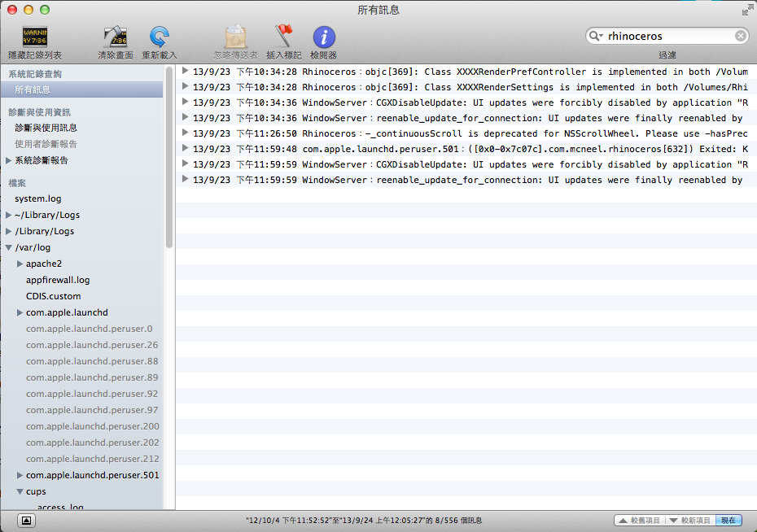Click the status bar panel icon button

[x=27, y=521]
